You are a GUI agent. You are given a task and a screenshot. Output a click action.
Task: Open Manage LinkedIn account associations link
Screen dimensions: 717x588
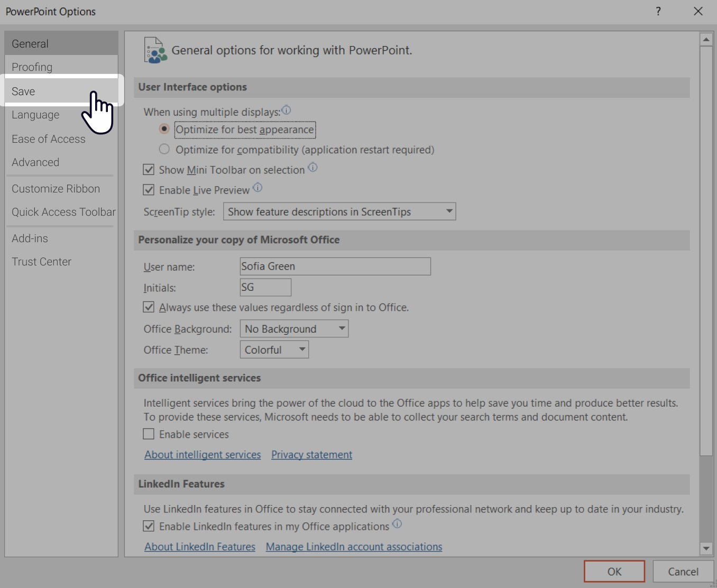pyautogui.click(x=354, y=547)
